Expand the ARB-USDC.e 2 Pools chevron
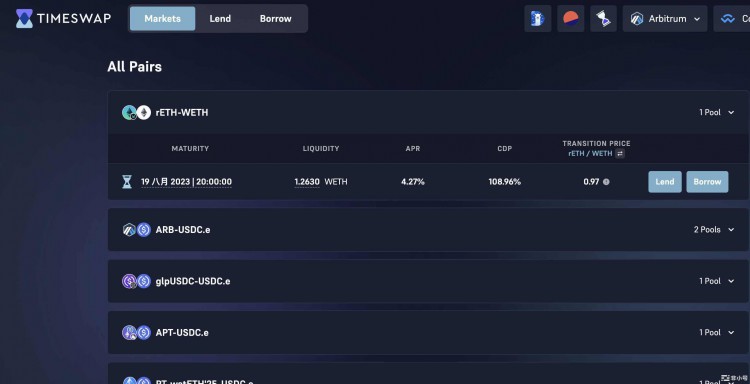This screenshot has width=750, height=384. (x=731, y=230)
